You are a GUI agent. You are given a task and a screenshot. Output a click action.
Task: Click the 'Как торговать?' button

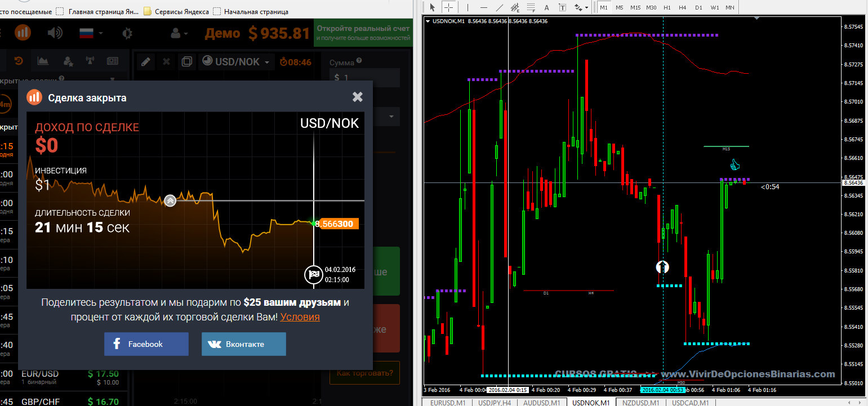point(364,373)
